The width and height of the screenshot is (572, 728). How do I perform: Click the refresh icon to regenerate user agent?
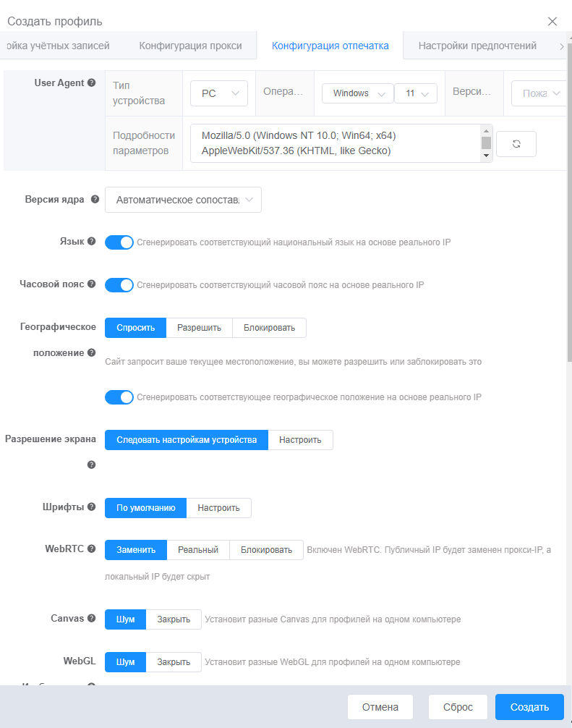(x=516, y=143)
